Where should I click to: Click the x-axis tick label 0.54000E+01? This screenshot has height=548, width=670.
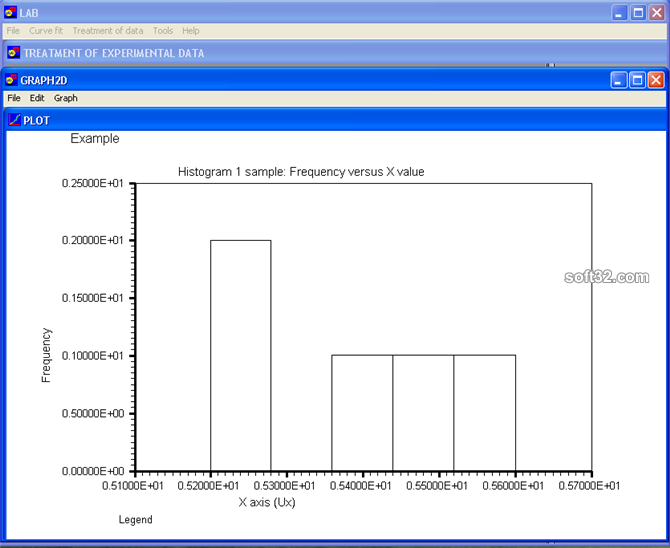[x=361, y=486]
